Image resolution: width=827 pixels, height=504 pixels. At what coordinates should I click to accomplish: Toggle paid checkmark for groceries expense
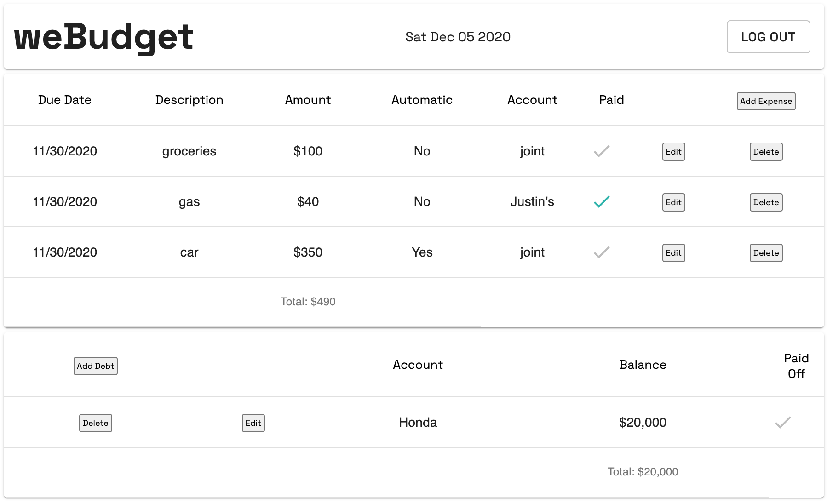[x=602, y=151]
